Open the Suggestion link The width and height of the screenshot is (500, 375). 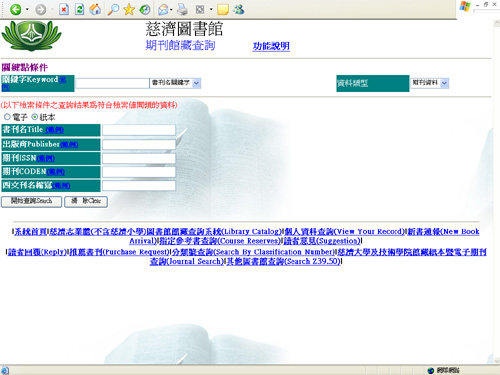[322, 241]
